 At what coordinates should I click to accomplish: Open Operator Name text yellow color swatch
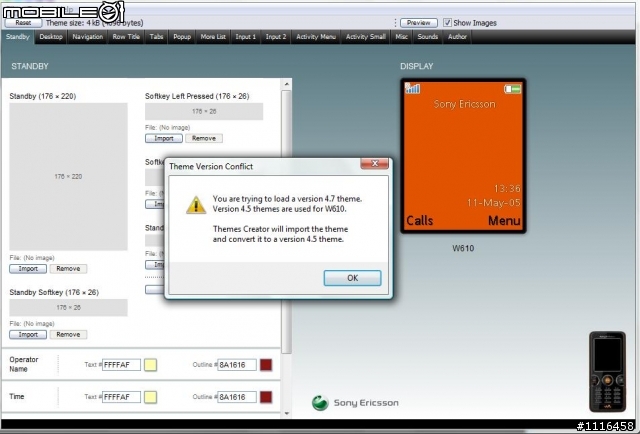[151, 365]
